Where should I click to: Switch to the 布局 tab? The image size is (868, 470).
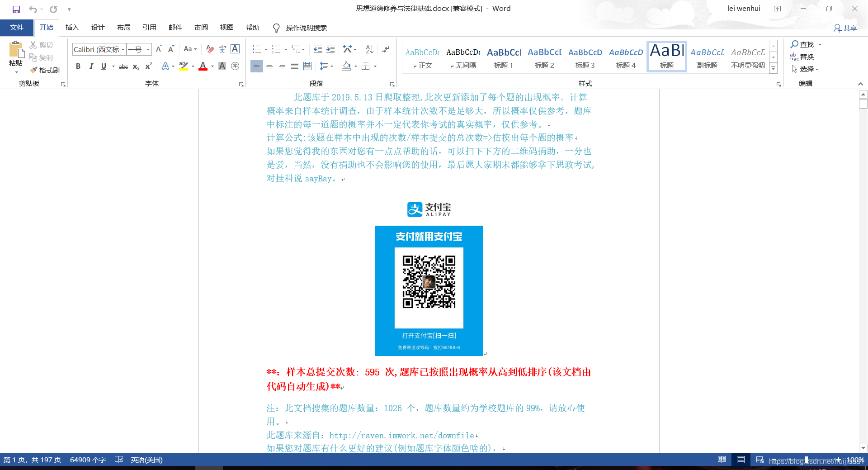tap(123, 28)
